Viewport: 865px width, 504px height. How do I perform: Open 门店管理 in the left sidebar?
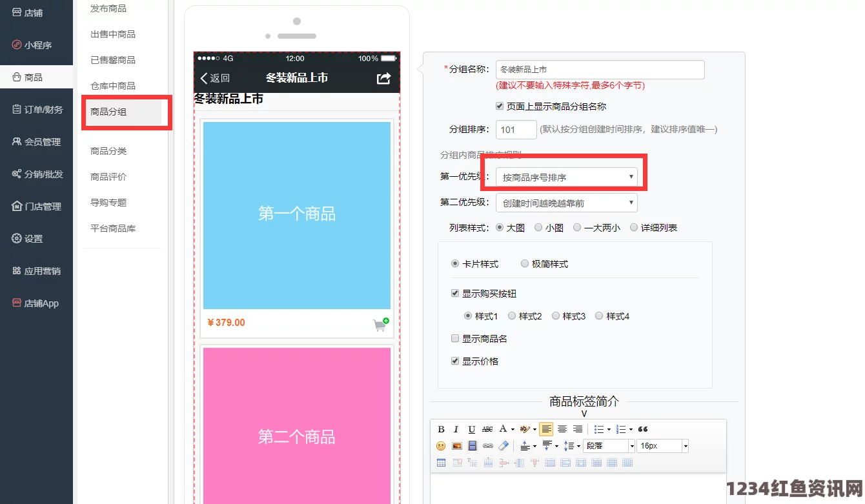pos(36,206)
